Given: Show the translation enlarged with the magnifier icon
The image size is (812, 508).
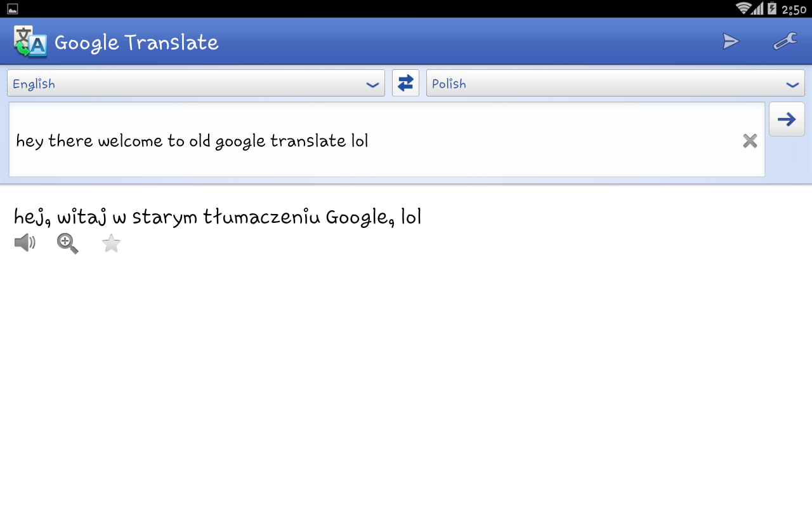Looking at the screenshot, I should pos(68,243).
